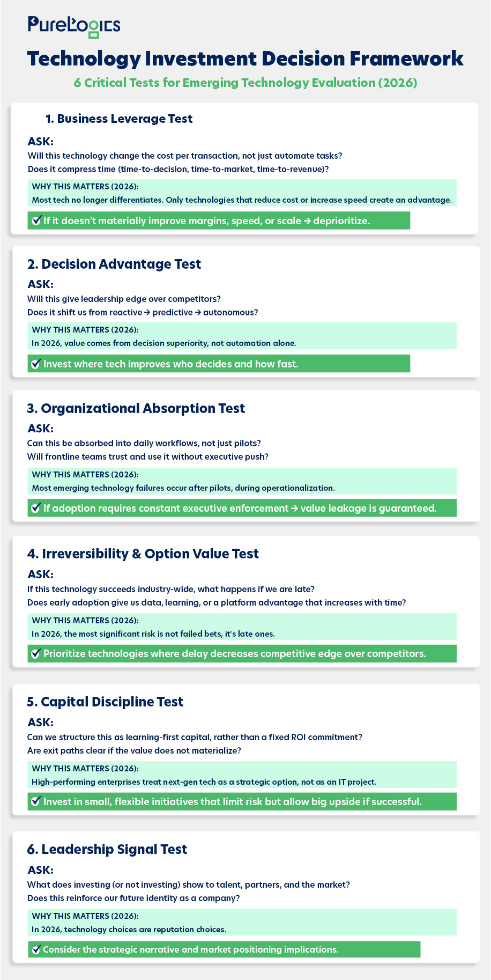Select the "3. Organizational Absorption Test" heading

pos(136,408)
